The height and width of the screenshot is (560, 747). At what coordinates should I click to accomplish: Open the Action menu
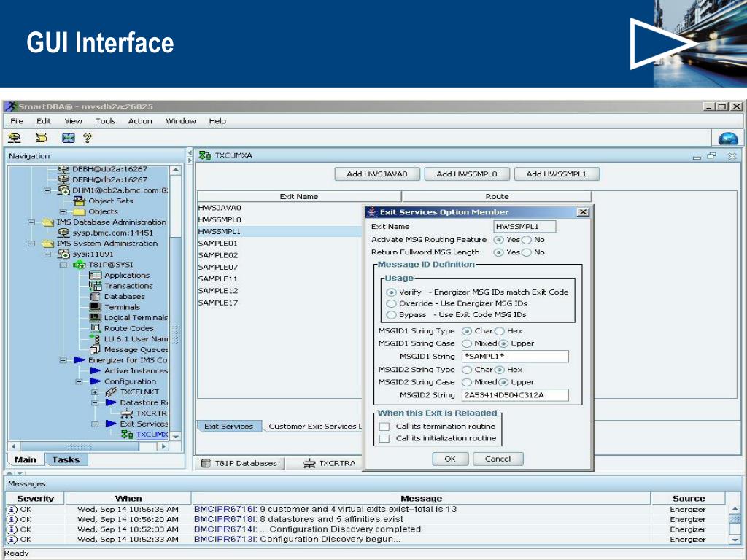140,122
